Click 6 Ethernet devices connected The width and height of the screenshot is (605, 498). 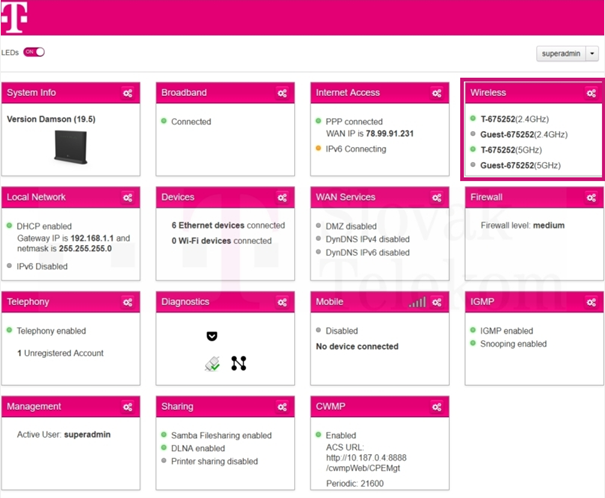[x=228, y=225]
